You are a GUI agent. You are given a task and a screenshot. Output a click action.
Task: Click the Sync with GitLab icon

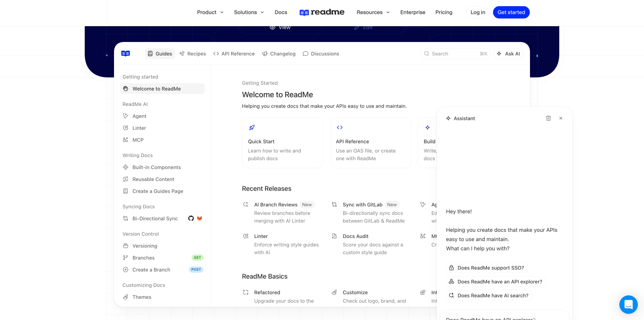coord(334,204)
